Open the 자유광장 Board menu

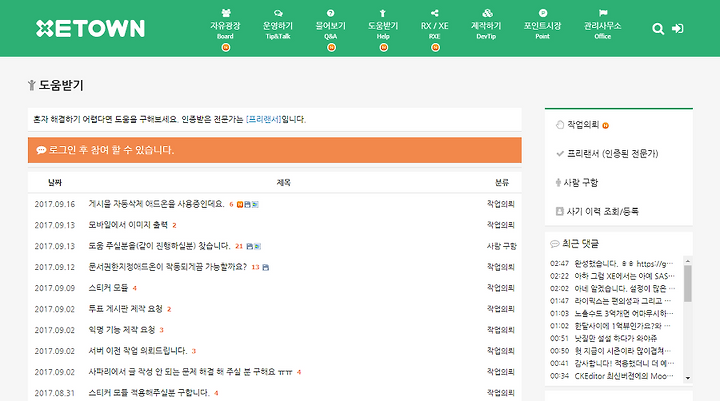click(x=225, y=26)
